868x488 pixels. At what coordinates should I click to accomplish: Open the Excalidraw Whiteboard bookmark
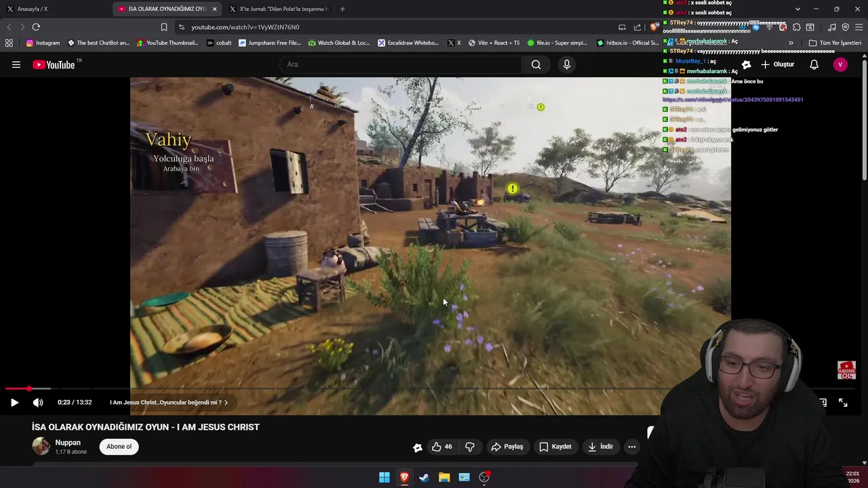[x=408, y=43]
